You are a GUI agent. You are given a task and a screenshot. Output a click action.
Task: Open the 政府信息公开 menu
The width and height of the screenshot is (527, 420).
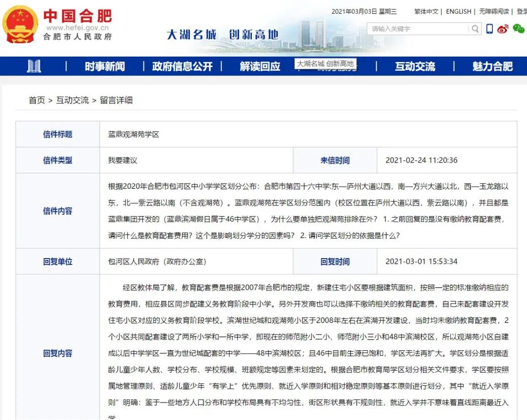click(182, 66)
